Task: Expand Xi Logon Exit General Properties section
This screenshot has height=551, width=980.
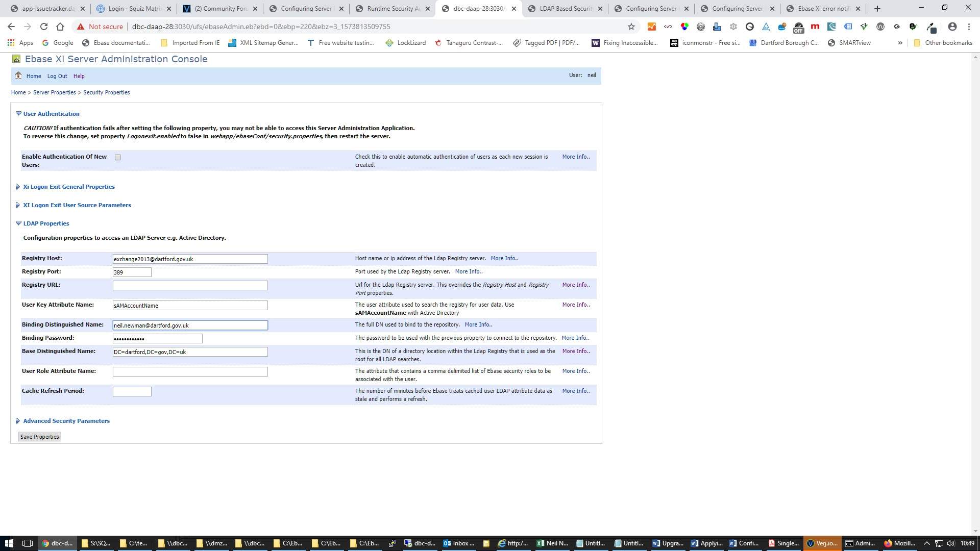Action: click(68, 187)
